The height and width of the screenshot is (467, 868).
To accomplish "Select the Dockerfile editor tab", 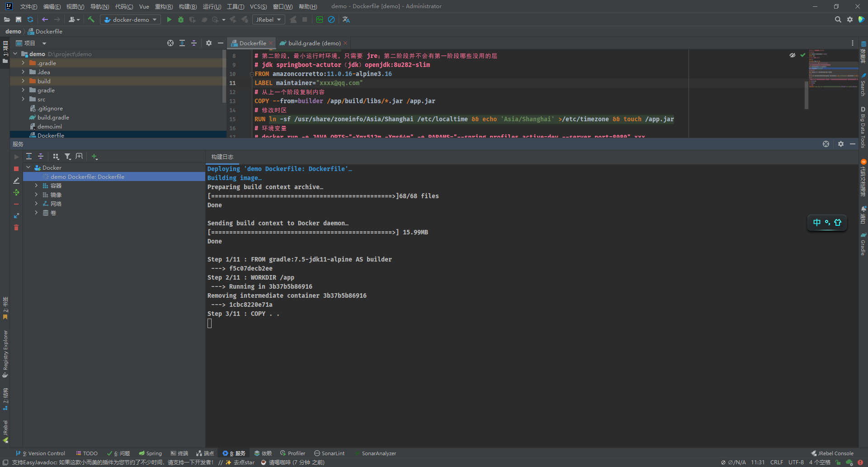I will point(252,43).
